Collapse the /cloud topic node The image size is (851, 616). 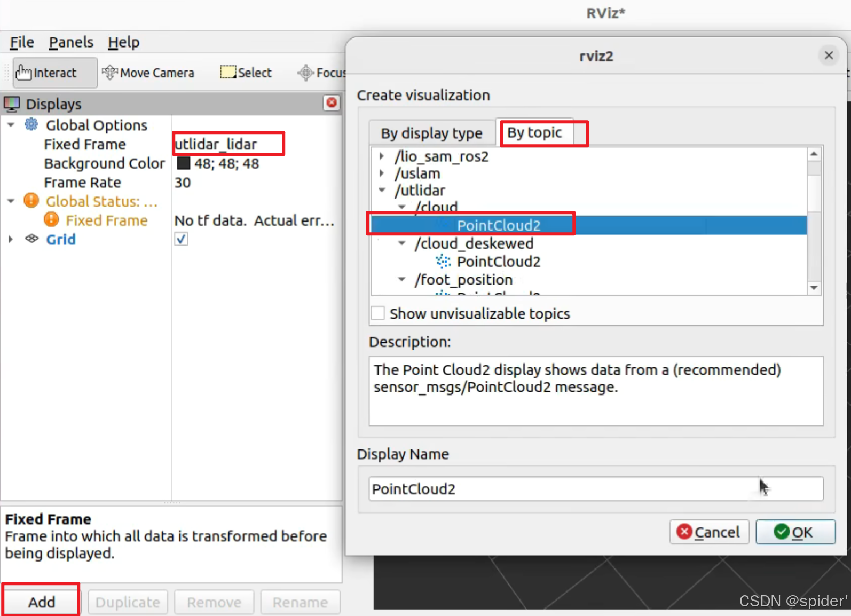pyautogui.click(x=403, y=207)
